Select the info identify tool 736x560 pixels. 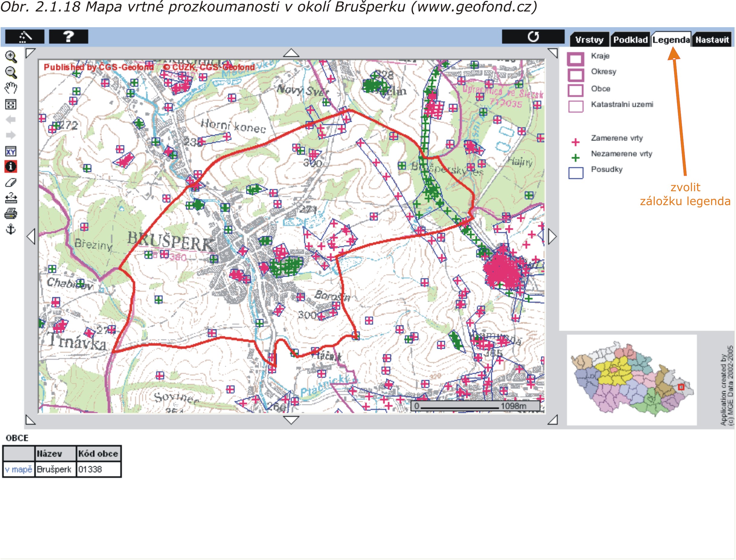click(11, 166)
